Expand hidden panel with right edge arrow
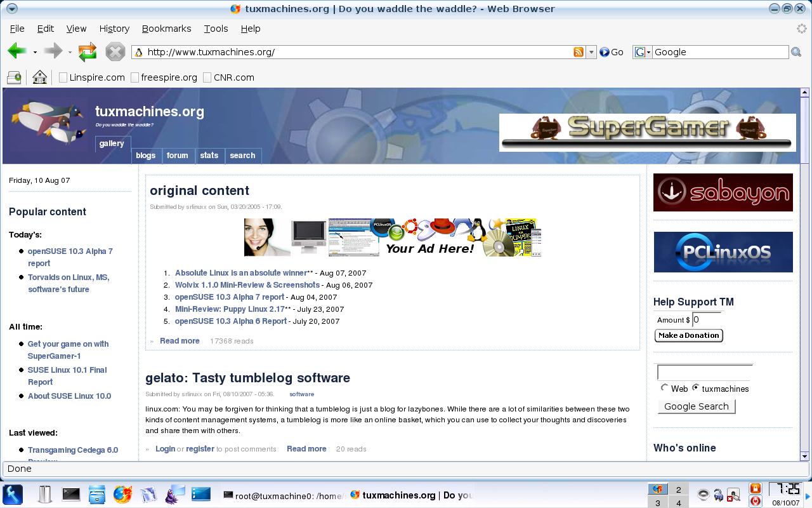The width and height of the screenshot is (812, 508). click(808, 495)
